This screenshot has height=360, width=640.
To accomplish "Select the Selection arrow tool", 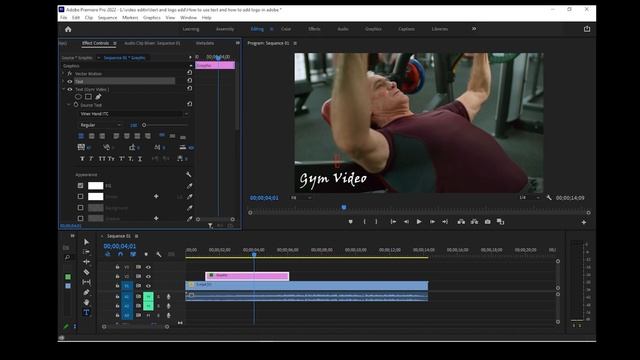I will click(87, 242).
